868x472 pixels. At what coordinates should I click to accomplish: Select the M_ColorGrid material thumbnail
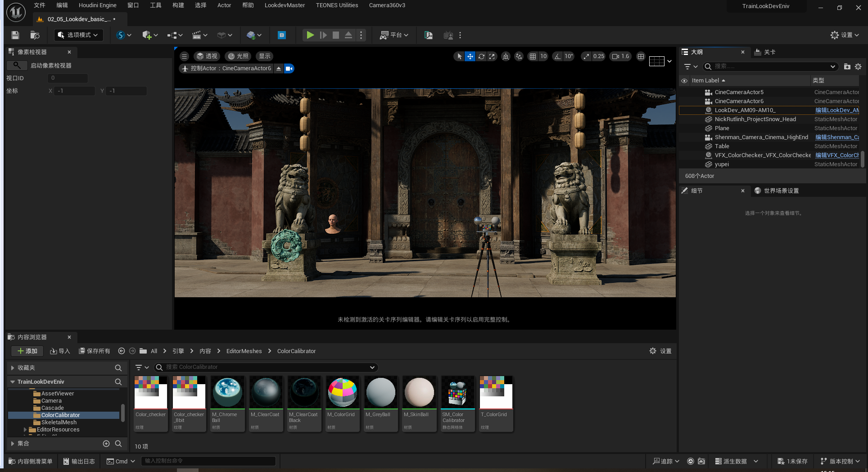coord(342,392)
